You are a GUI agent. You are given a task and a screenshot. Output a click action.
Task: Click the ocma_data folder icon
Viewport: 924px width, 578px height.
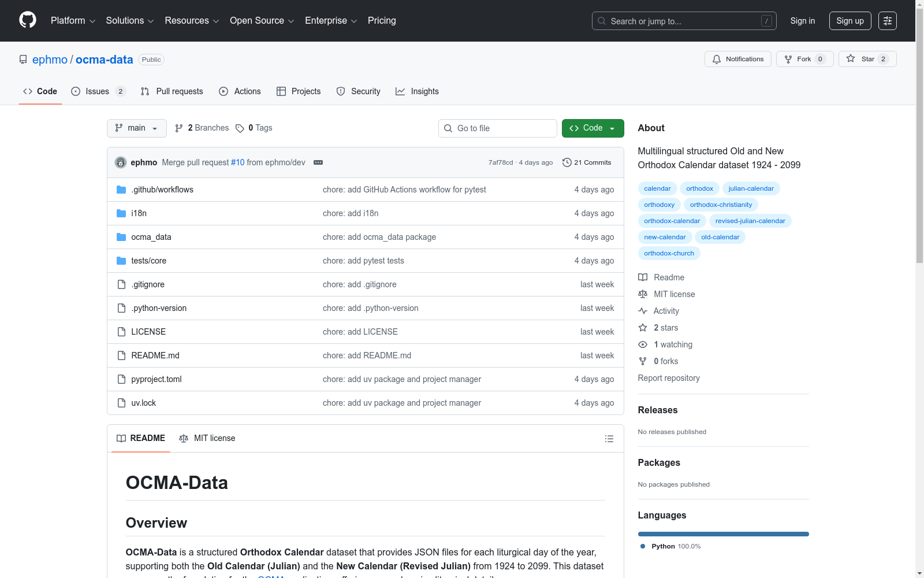click(121, 237)
